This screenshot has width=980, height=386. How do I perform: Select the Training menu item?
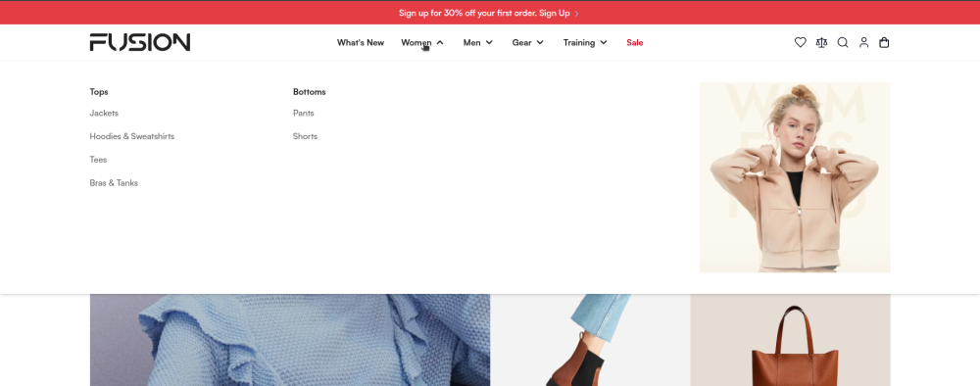[579, 42]
